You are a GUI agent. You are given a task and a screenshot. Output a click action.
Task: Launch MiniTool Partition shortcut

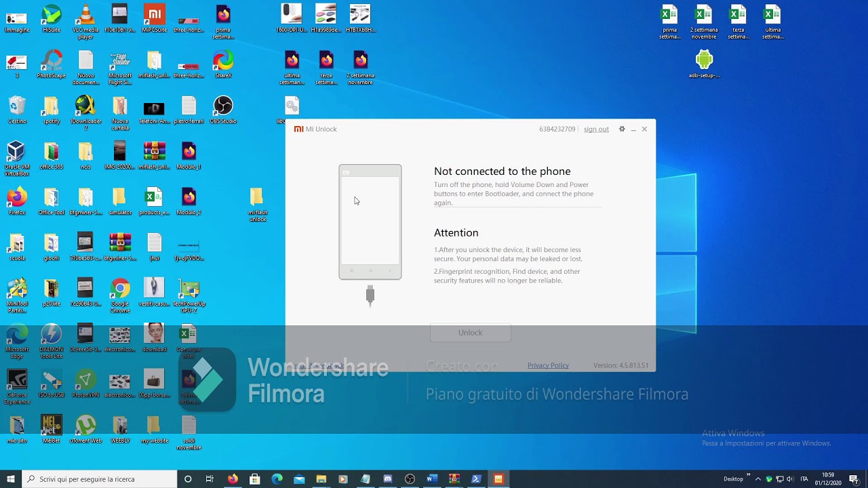point(17,296)
